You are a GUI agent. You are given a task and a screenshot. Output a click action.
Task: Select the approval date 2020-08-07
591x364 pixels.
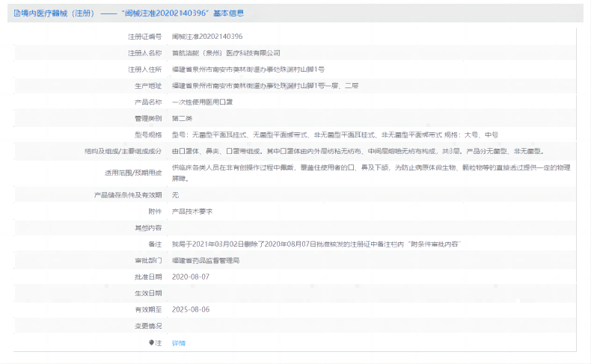[x=191, y=277]
